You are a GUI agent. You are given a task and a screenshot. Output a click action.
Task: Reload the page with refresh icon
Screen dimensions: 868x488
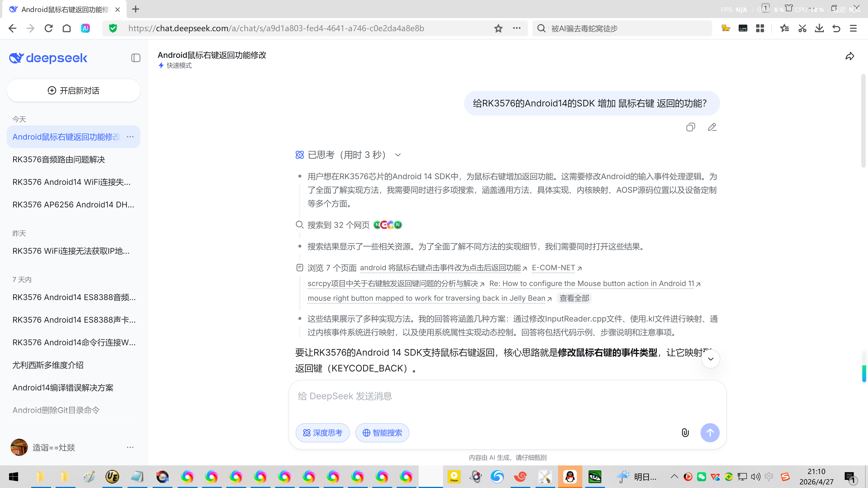(49, 28)
